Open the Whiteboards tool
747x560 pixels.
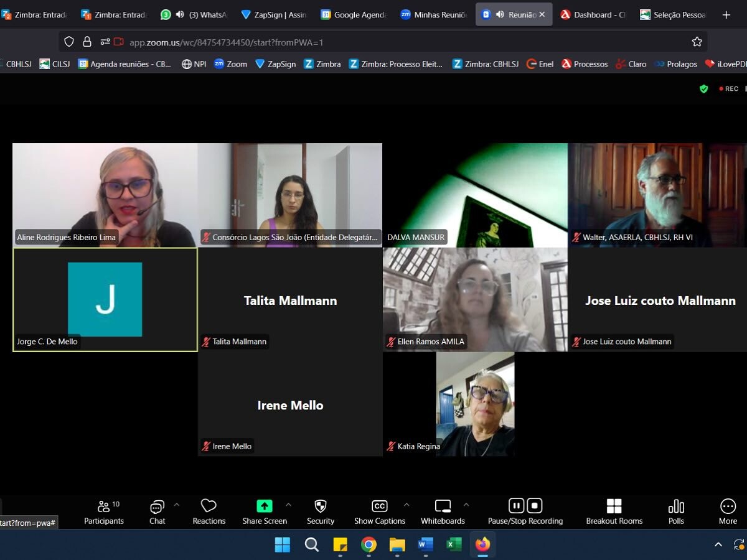pos(443,512)
